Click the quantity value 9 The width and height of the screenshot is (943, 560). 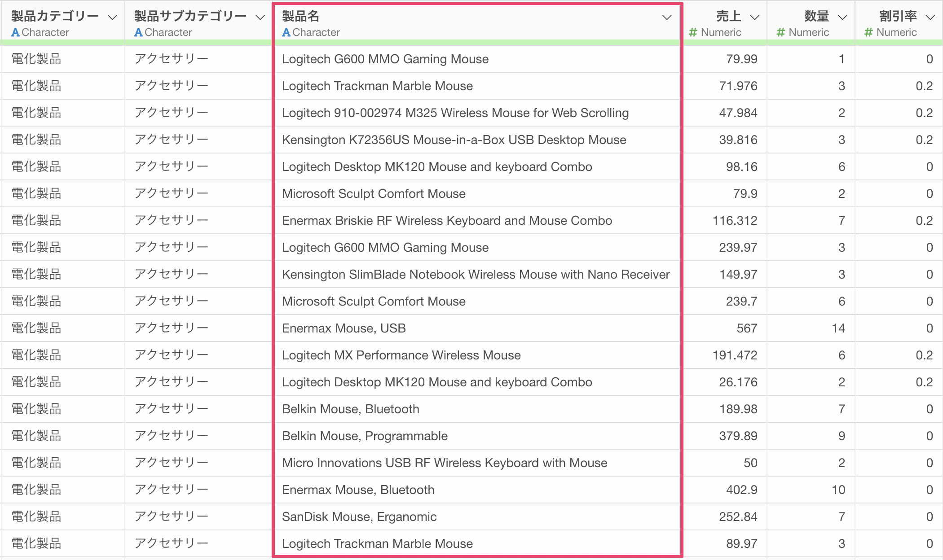point(842,436)
